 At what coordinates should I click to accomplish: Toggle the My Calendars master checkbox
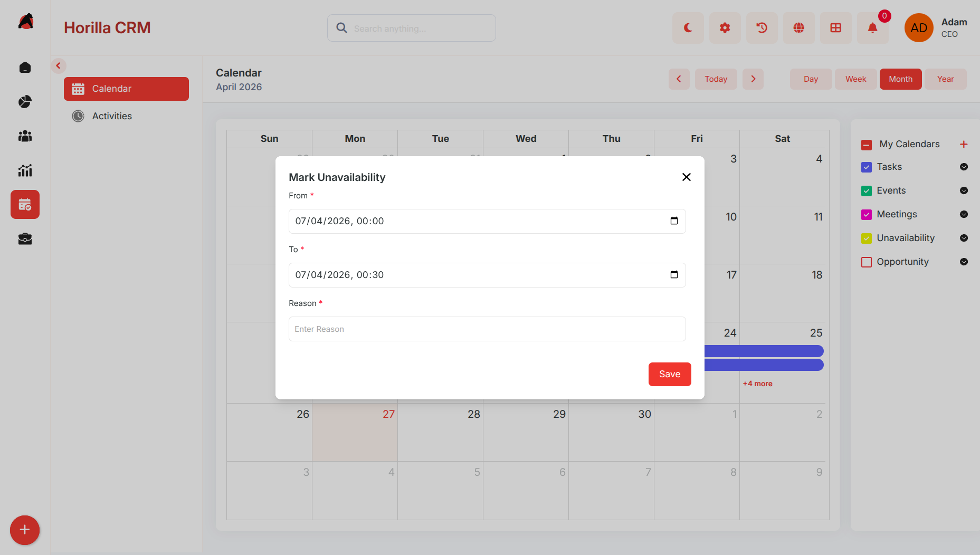click(x=867, y=145)
